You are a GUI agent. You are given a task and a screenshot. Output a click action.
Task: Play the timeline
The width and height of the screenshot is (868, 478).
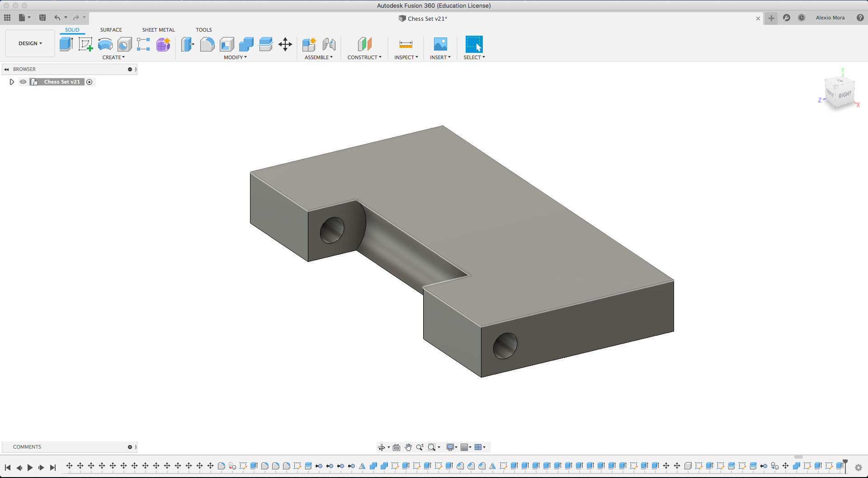[30, 468]
